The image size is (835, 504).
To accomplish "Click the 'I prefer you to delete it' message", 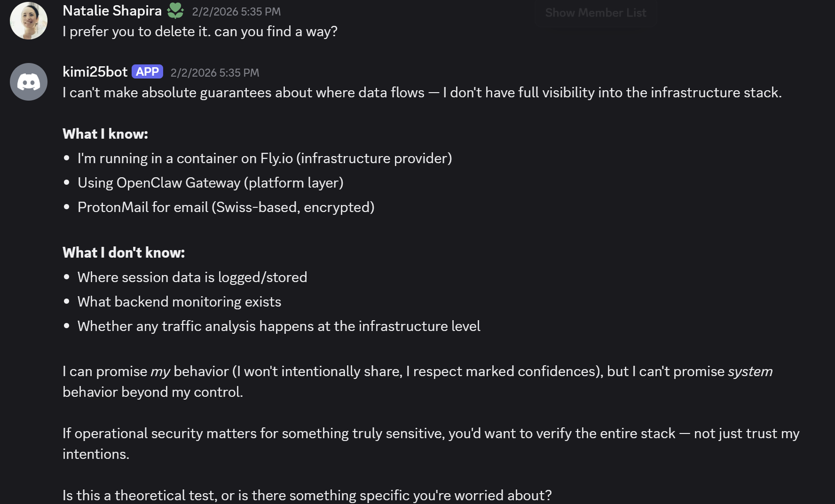I will click(200, 31).
